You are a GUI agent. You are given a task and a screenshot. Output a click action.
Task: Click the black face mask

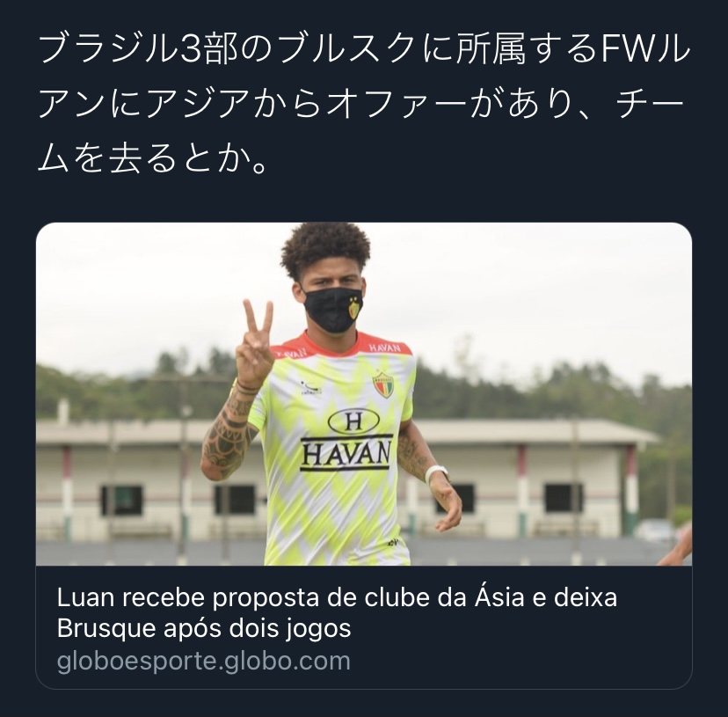[333, 309]
